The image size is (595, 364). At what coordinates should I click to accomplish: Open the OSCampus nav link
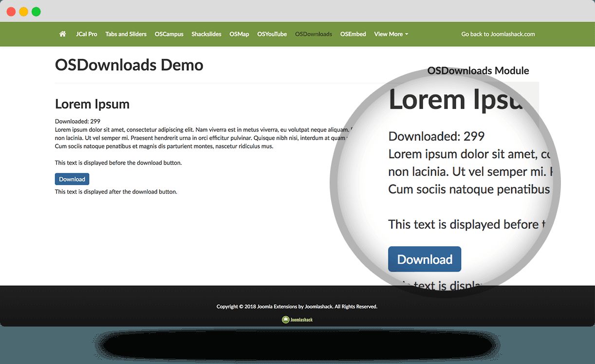coord(169,34)
